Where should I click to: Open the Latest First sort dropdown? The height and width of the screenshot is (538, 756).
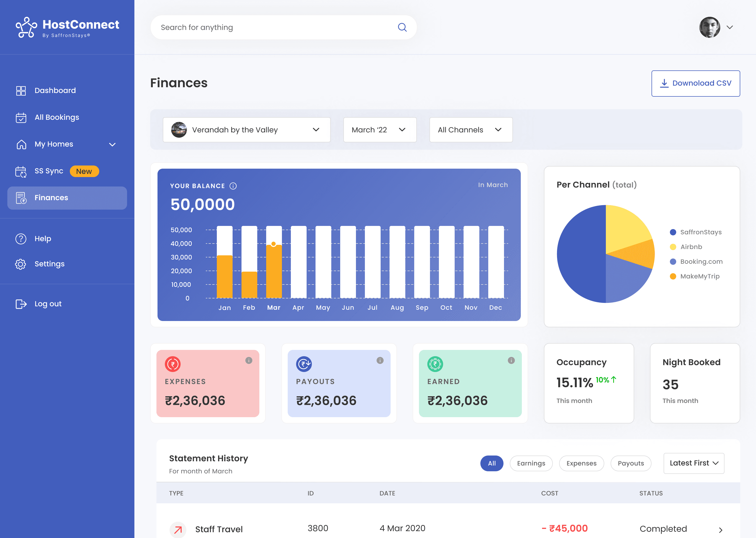tap(694, 463)
